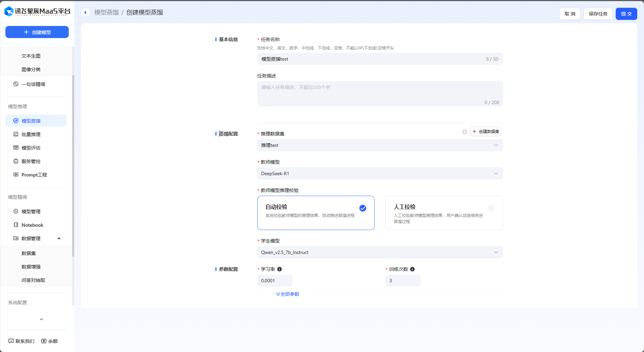644x352 pixels.
Task: Expand the 系统配置 chevron
Action: point(41,319)
